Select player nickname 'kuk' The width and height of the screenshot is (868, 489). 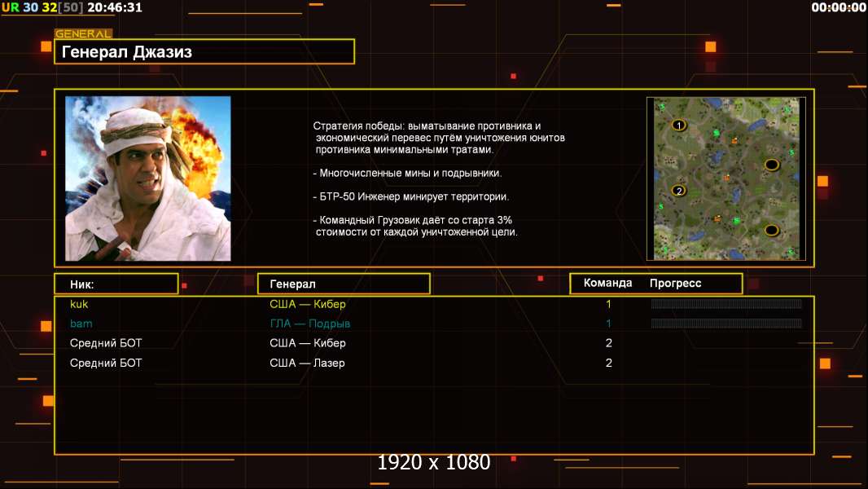click(x=79, y=304)
